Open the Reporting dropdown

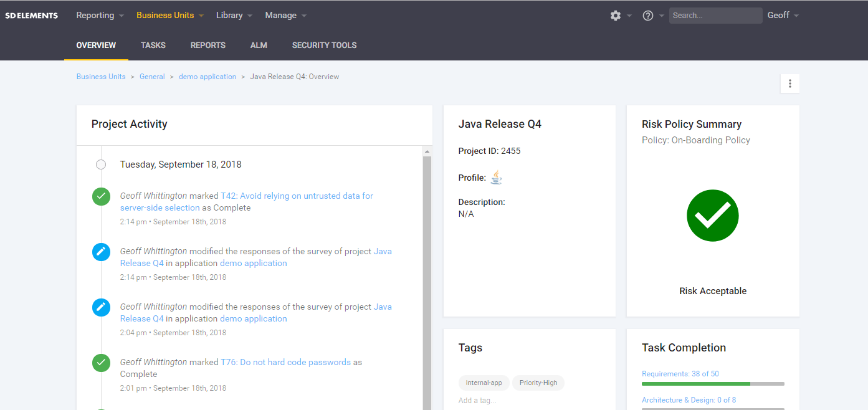[x=95, y=15]
